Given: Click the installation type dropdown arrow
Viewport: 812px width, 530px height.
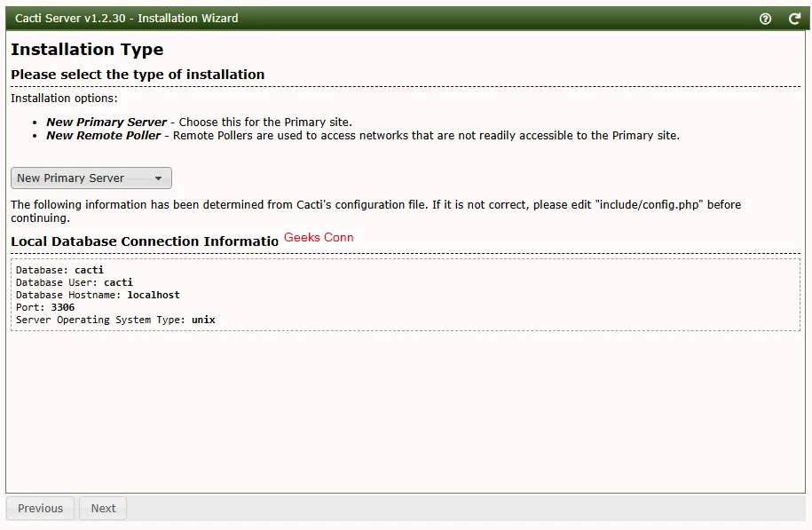Looking at the screenshot, I should [x=158, y=178].
